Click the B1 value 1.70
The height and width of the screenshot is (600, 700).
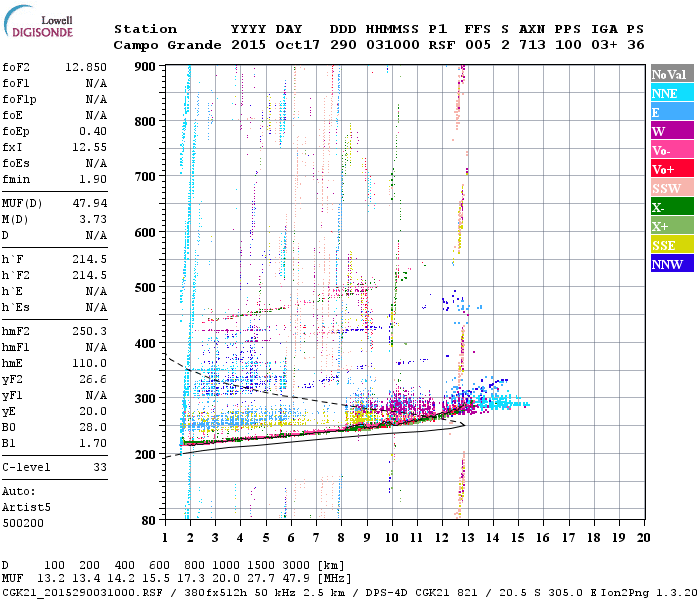[x=93, y=443]
